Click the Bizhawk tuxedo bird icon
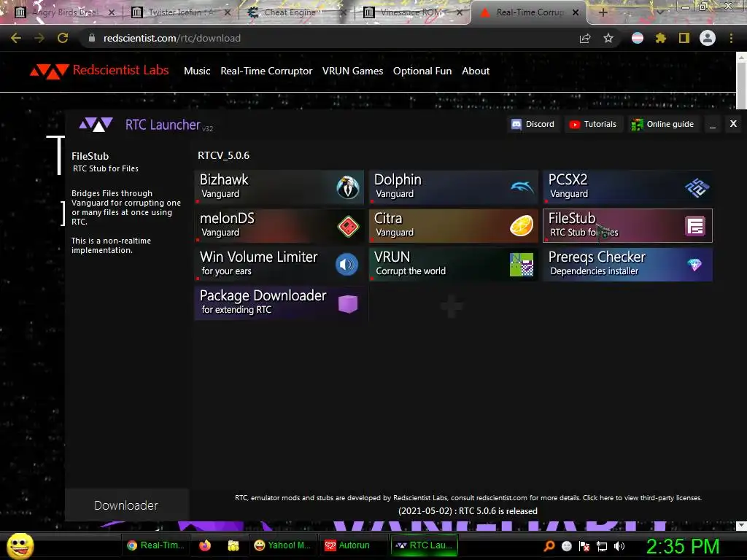The width and height of the screenshot is (747, 560). click(348, 187)
